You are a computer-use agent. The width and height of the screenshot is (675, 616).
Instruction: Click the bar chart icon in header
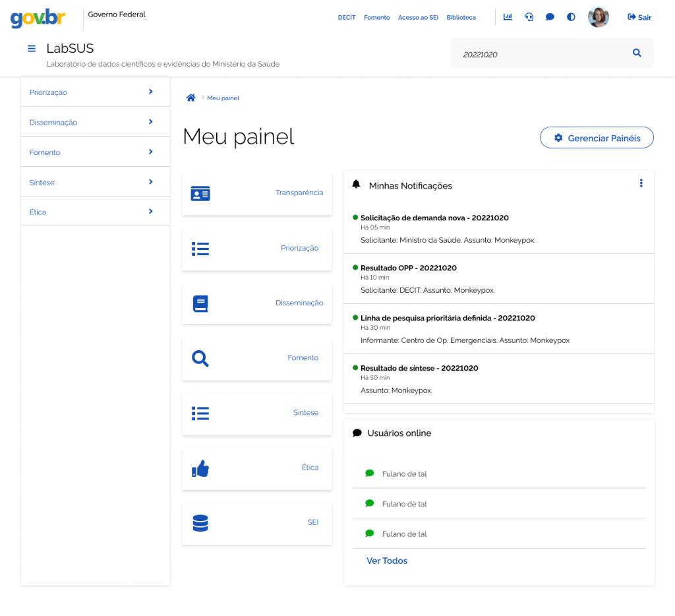(508, 17)
